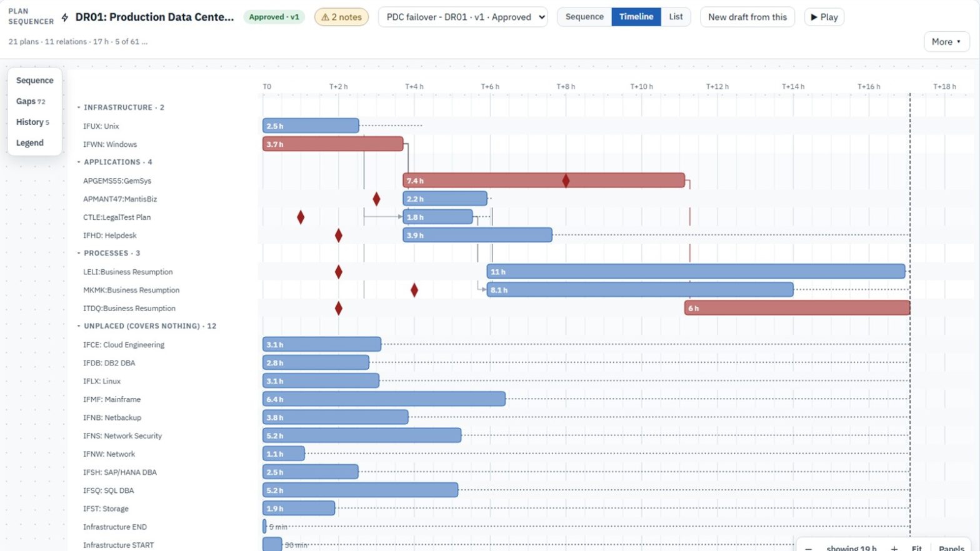980x551 pixels.
Task: Click the Infrastructure END label
Action: [x=115, y=527]
